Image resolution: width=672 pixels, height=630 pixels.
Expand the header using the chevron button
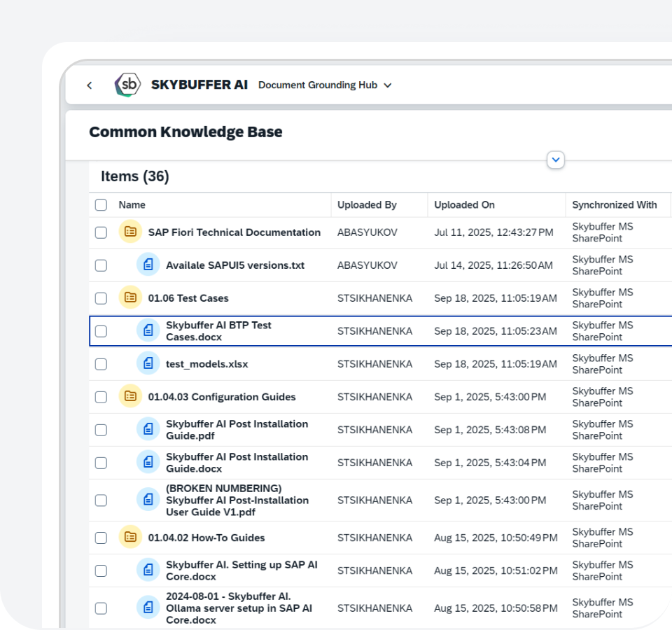[x=556, y=160]
